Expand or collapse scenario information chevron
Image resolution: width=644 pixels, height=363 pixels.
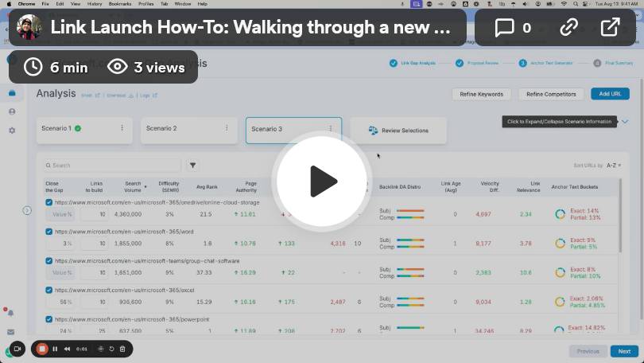click(625, 122)
